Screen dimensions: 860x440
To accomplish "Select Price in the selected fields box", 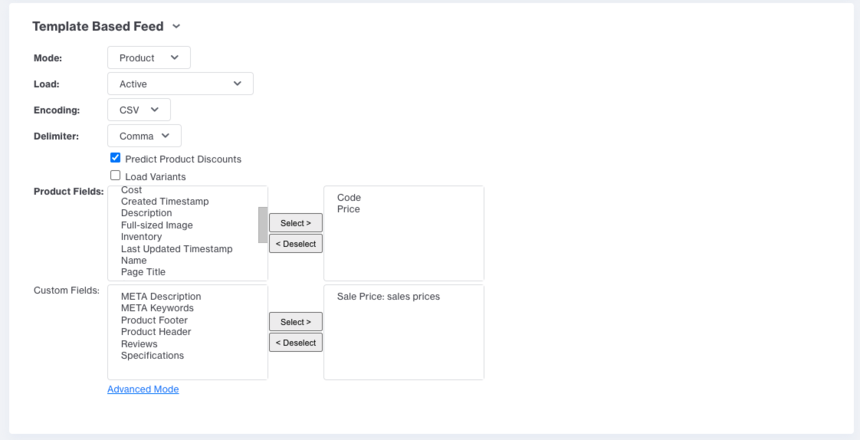I will [x=348, y=210].
